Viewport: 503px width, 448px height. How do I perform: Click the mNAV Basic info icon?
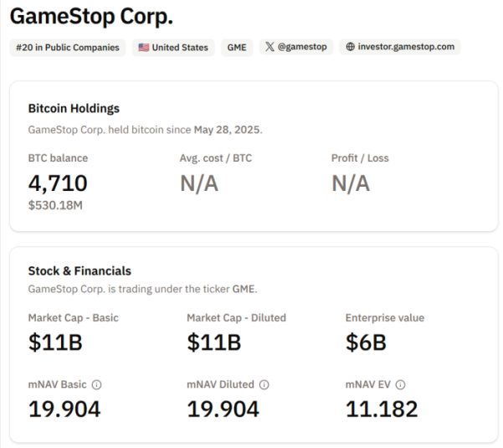click(96, 385)
